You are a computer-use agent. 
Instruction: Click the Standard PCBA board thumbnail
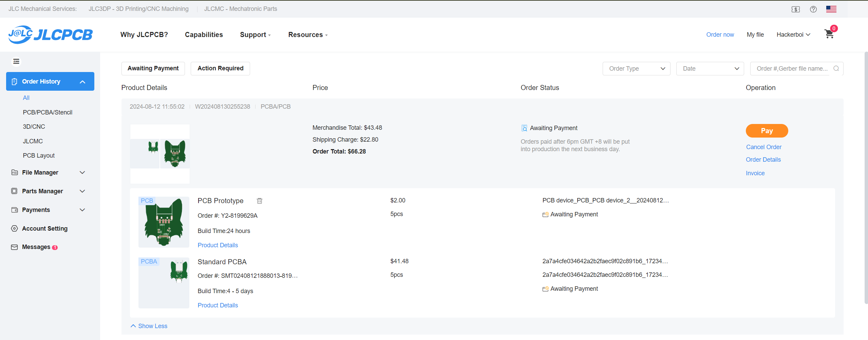coord(164,283)
